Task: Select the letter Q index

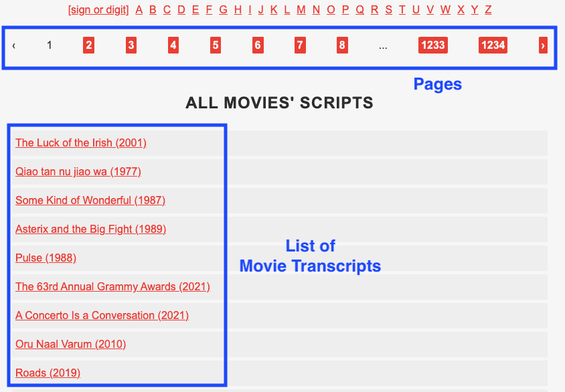Action: 359,9
